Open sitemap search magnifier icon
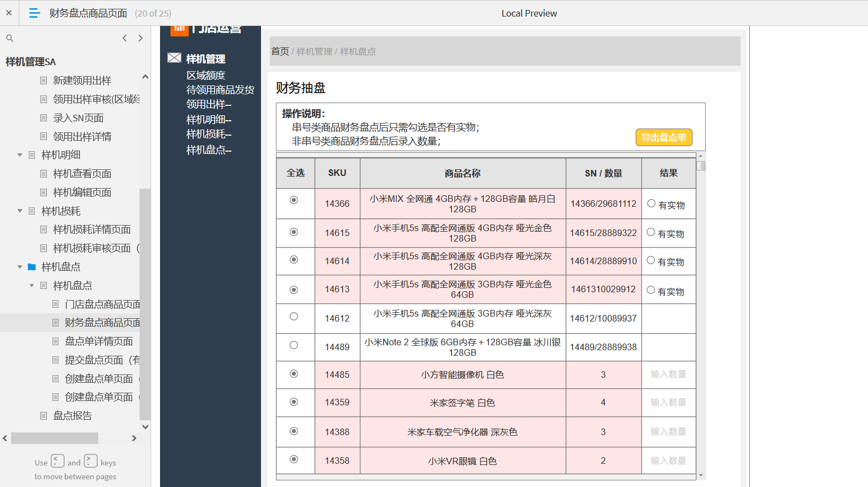Image resolution: width=868 pixels, height=487 pixels. (x=9, y=38)
